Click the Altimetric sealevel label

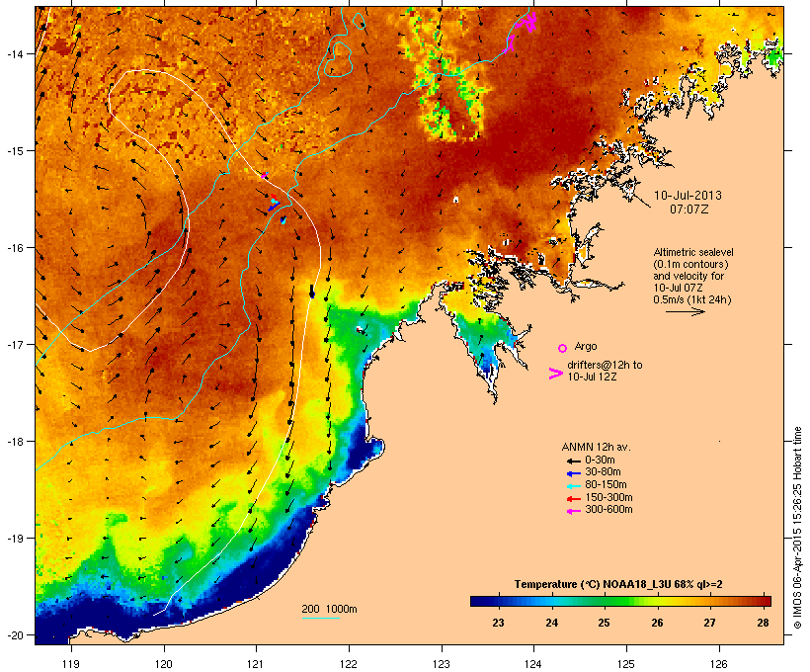[x=693, y=252]
